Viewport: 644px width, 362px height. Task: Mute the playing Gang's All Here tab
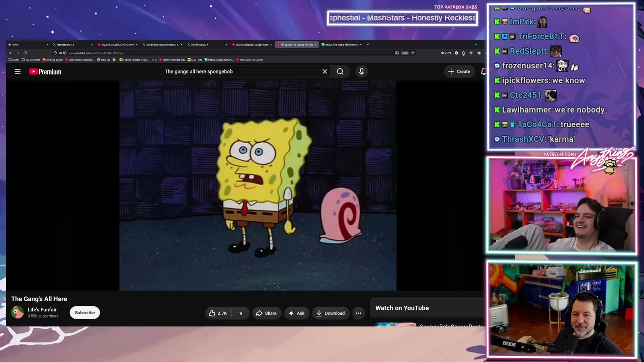(x=283, y=45)
